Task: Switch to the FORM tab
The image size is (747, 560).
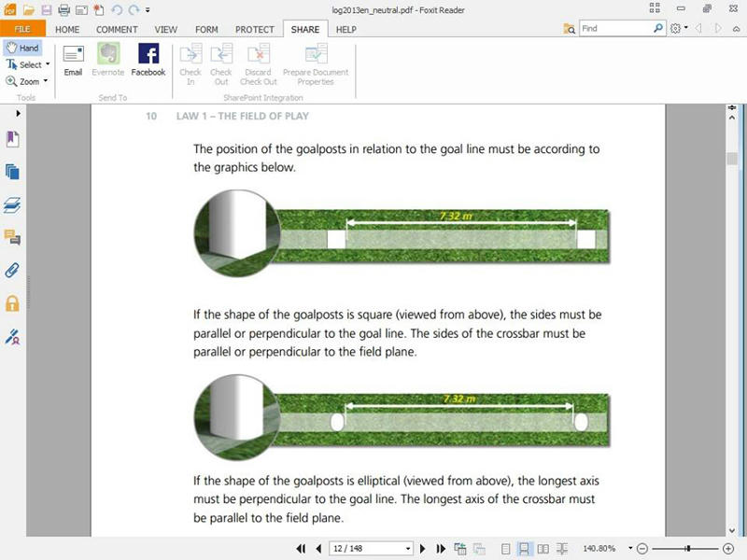Action: [206, 29]
